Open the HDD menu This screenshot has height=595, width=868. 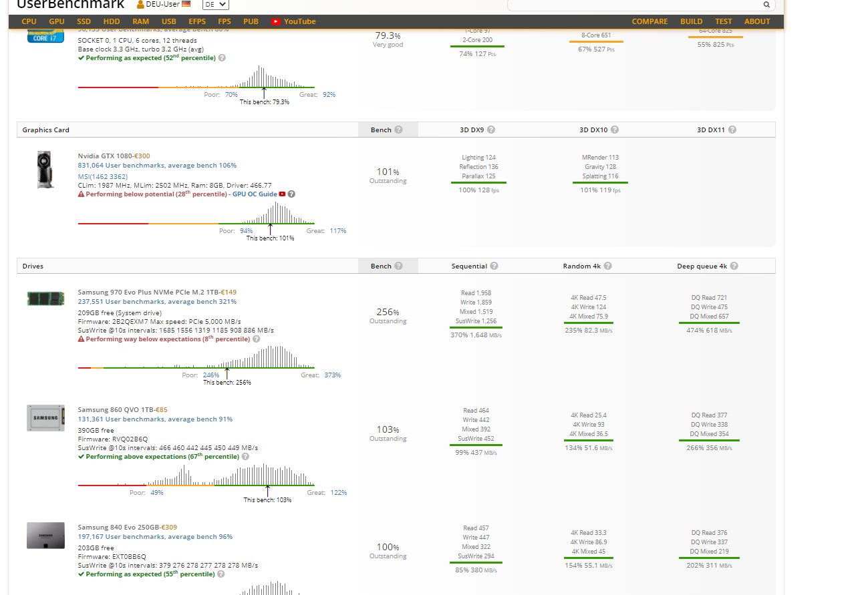pyautogui.click(x=112, y=21)
